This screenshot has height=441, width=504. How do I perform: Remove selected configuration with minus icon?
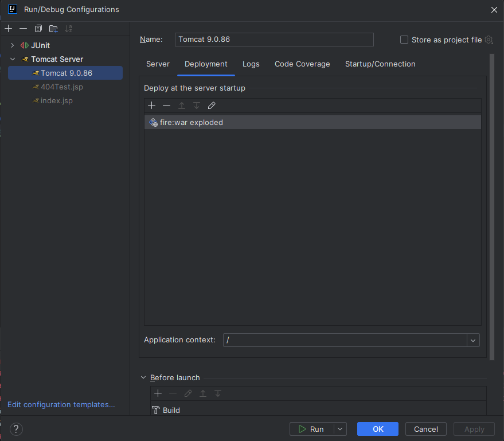pos(23,29)
